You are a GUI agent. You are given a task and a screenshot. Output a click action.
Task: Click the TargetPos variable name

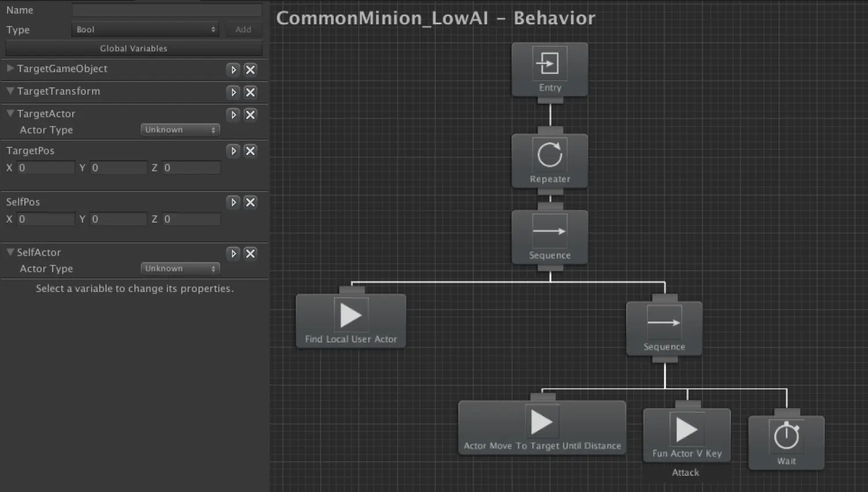coord(30,151)
